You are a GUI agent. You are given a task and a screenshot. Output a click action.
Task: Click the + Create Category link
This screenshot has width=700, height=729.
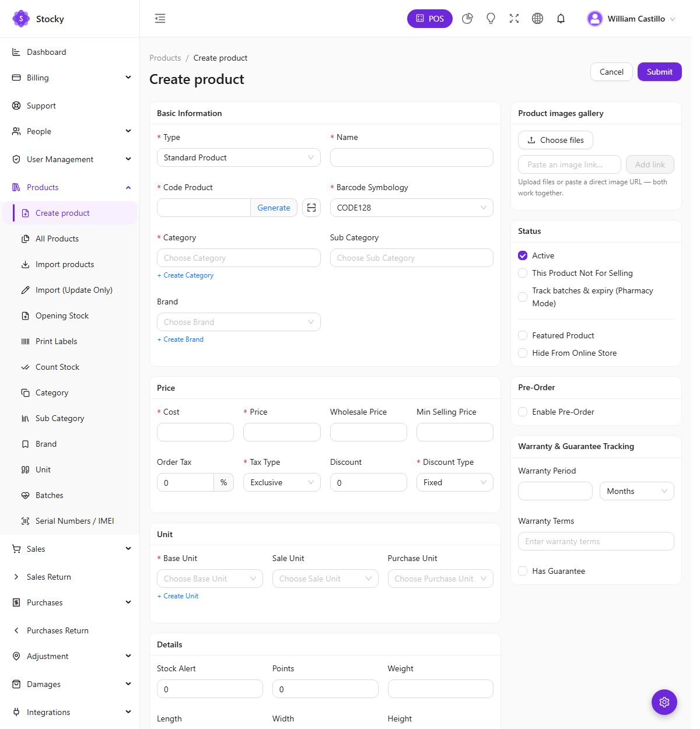point(185,275)
